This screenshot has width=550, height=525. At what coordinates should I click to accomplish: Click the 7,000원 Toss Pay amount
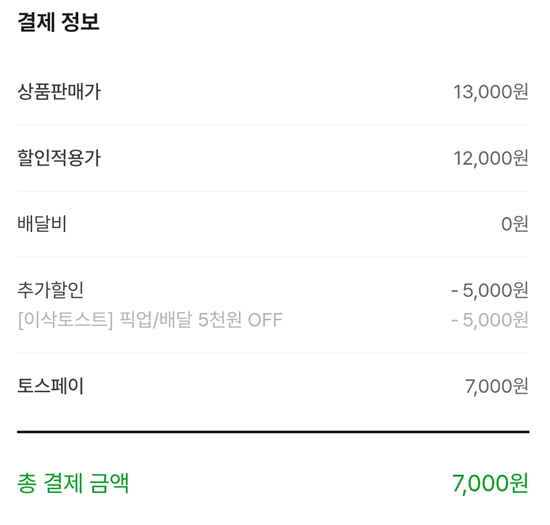pyautogui.click(x=497, y=386)
